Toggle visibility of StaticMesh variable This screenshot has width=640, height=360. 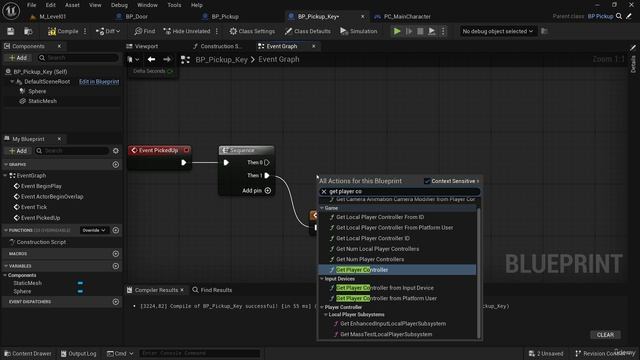[80, 283]
